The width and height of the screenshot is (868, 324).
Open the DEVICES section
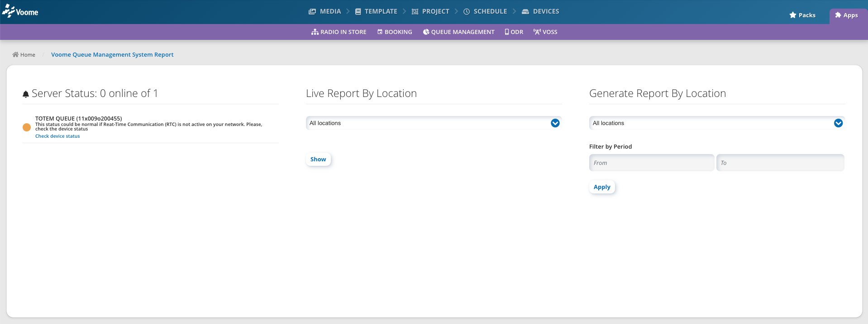(540, 11)
